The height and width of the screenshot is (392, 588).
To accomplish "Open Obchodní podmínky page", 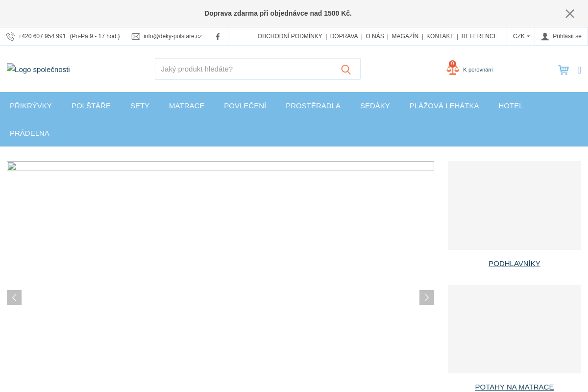I will [x=290, y=36].
